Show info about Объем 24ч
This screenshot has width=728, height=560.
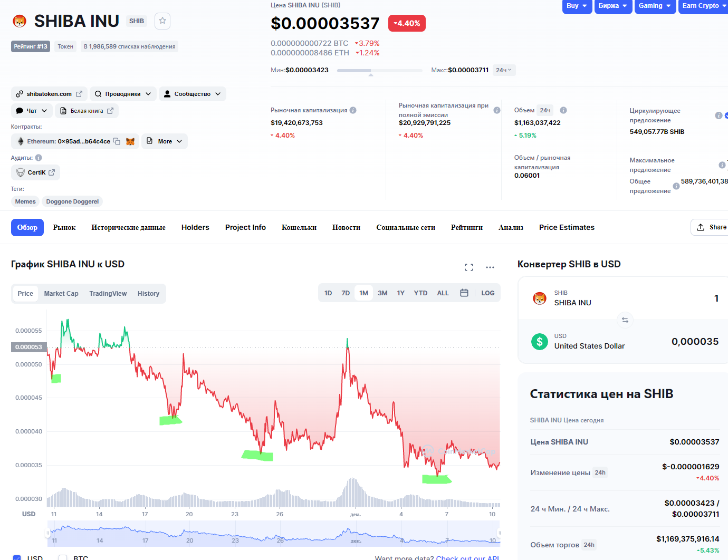click(x=563, y=110)
